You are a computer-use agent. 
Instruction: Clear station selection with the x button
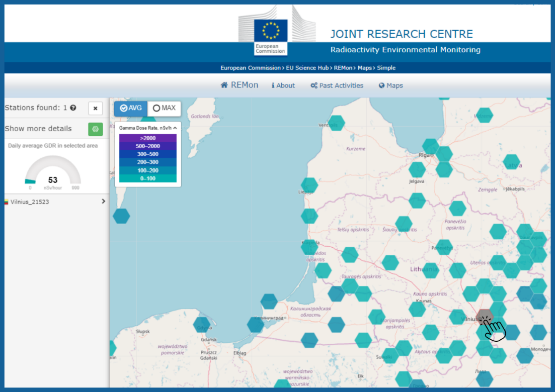(x=95, y=108)
